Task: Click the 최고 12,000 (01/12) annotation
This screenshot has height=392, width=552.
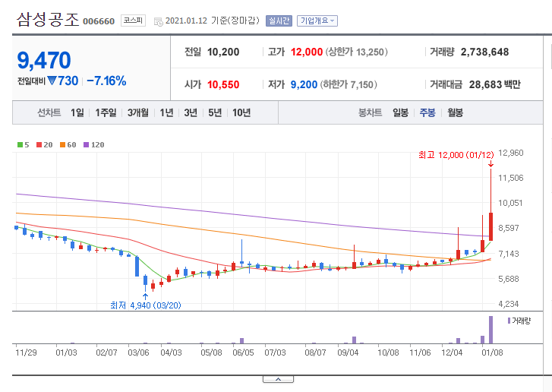Action: click(x=456, y=155)
